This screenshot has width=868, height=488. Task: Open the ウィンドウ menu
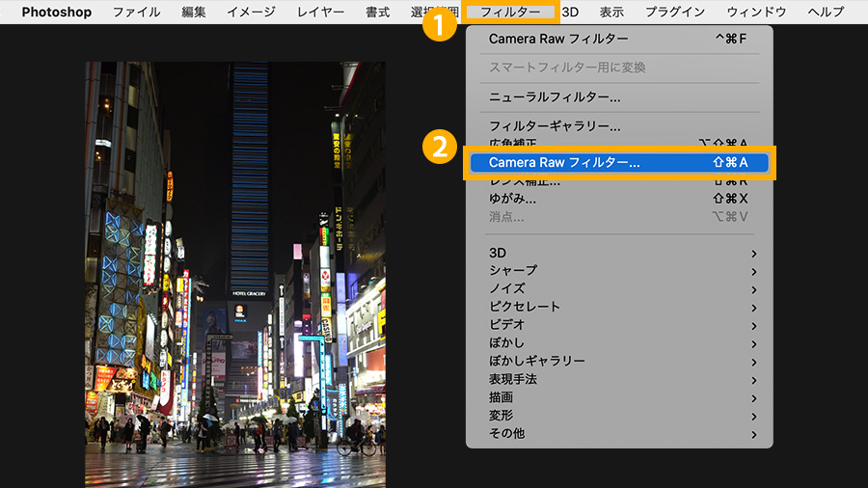coord(756,12)
